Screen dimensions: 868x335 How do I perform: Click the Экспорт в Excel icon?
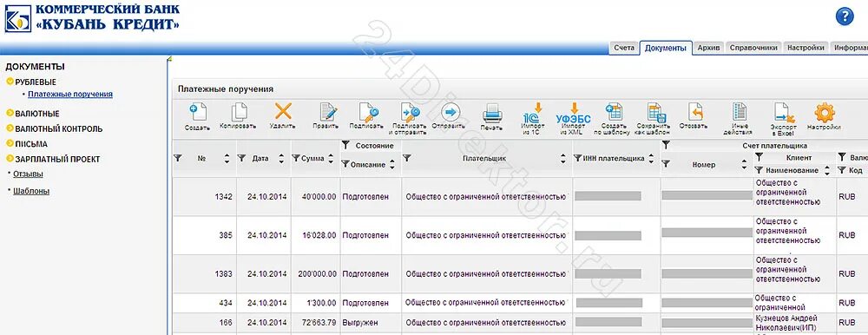(x=784, y=113)
